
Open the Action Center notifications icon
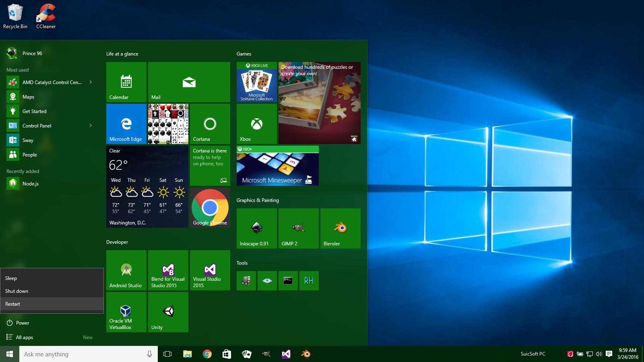(609, 354)
